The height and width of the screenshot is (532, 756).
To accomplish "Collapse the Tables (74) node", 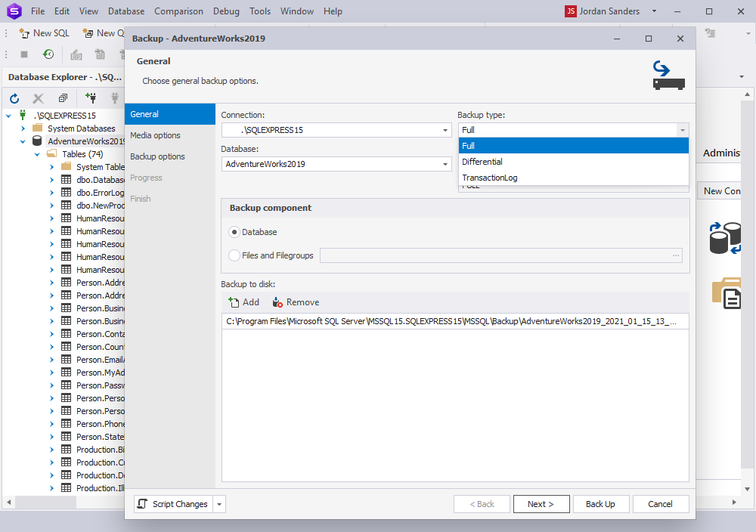I will coord(36,153).
